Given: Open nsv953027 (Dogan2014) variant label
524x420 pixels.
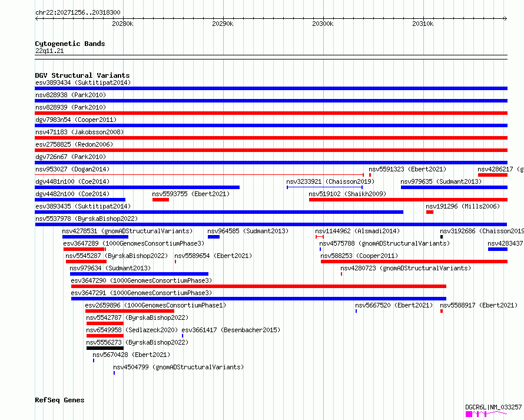Looking at the screenshot, I should [72, 169].
